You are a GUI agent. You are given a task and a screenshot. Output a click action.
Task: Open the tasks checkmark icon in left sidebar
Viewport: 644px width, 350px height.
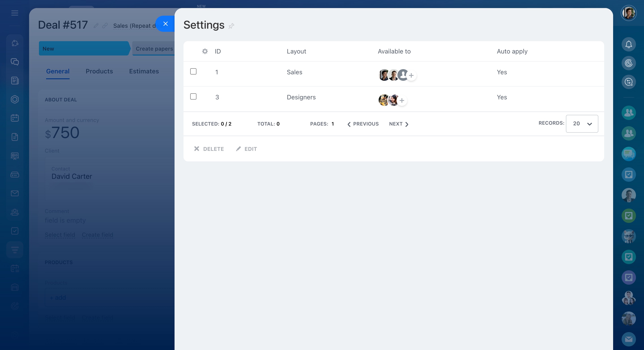click(x=15, y=231)
